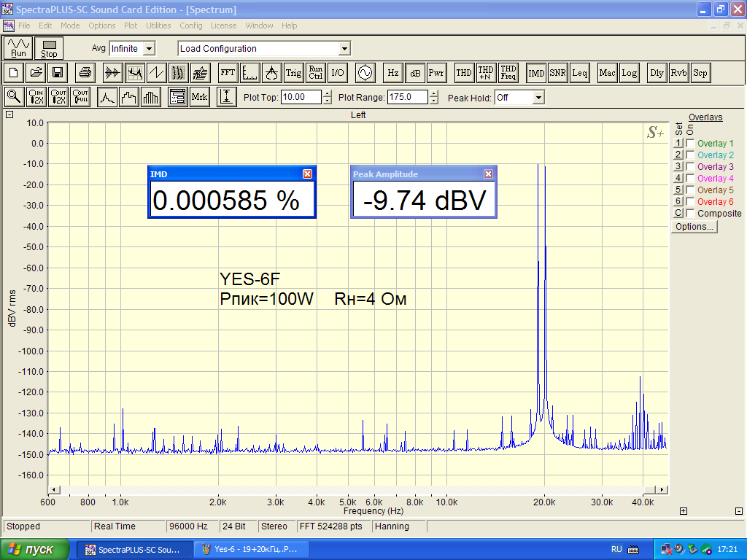Open the Load Configuration dropdown
The width and height of the screenshot is (747, 560).
344,49
